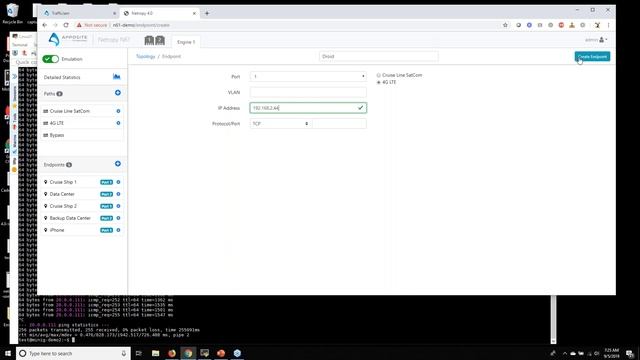The image size is (640, 360).
Task: Click the endpoint name field
Action: tap(379, 56)
